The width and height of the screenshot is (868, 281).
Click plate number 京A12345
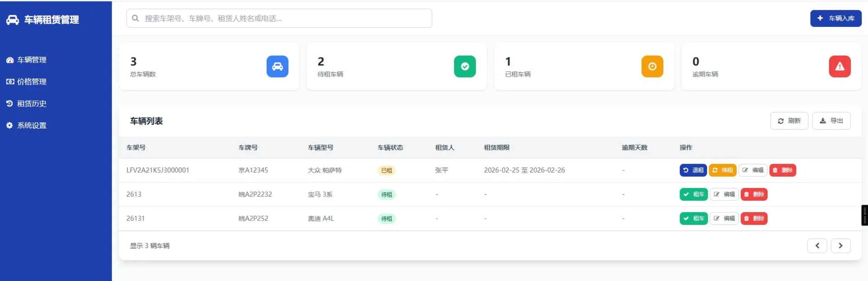253,170
